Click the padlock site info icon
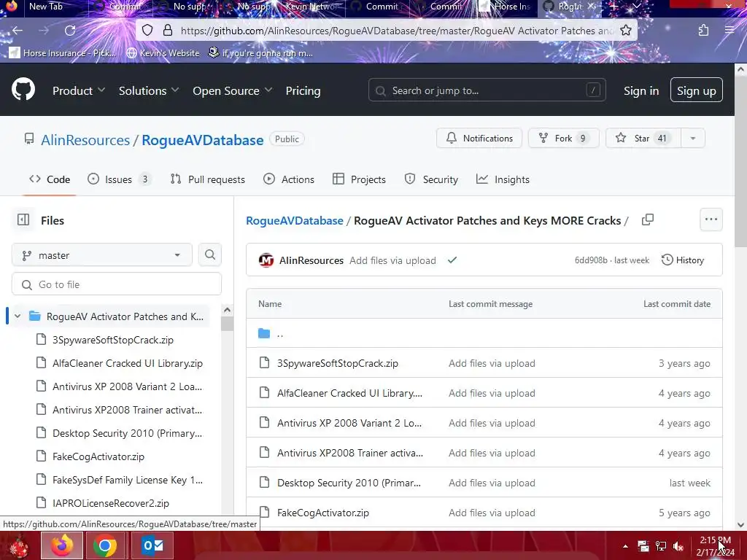The image size is (747, 560). click(x=168, y=31)
